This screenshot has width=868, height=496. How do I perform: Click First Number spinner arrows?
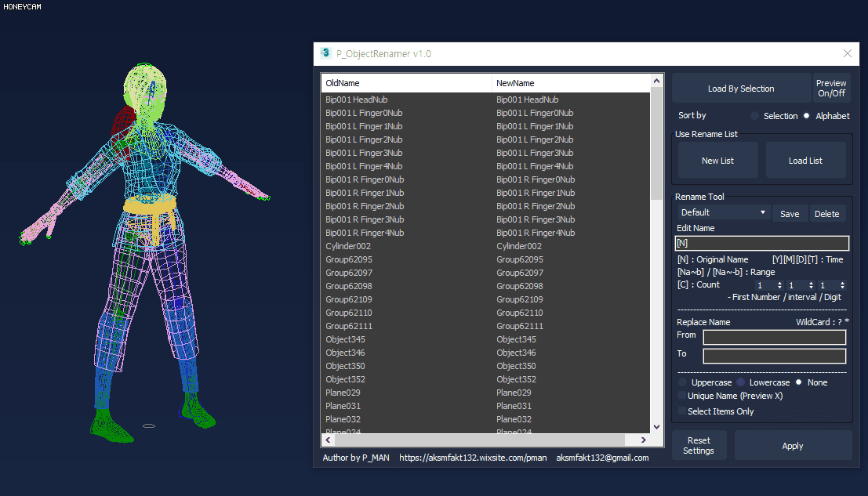pos(779,285)
